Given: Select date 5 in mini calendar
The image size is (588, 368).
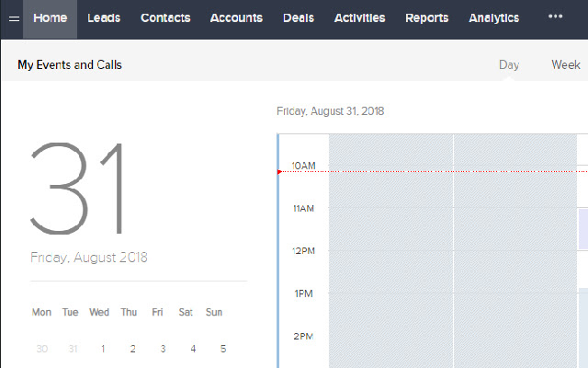Looking at the screenshot, I should (x=223, y=349).
